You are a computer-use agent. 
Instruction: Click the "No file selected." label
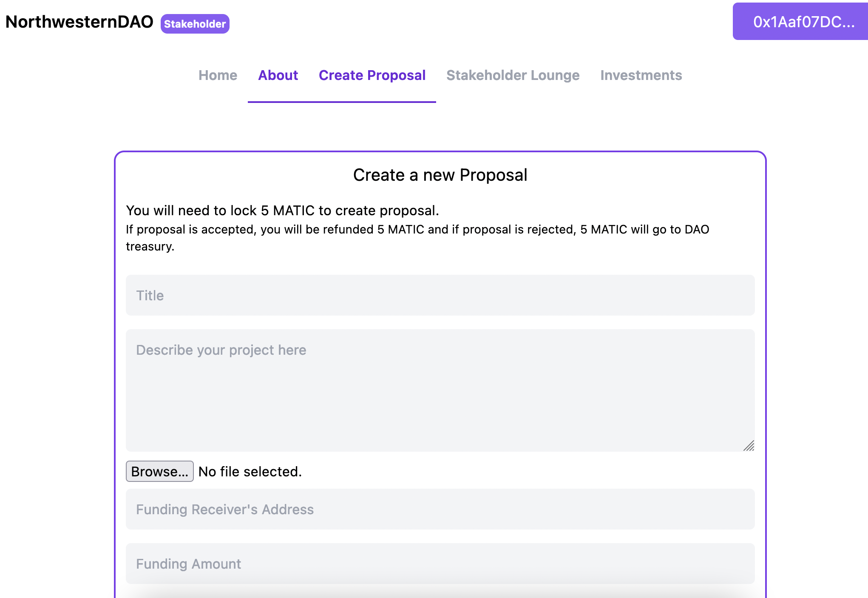click(250, 472)
